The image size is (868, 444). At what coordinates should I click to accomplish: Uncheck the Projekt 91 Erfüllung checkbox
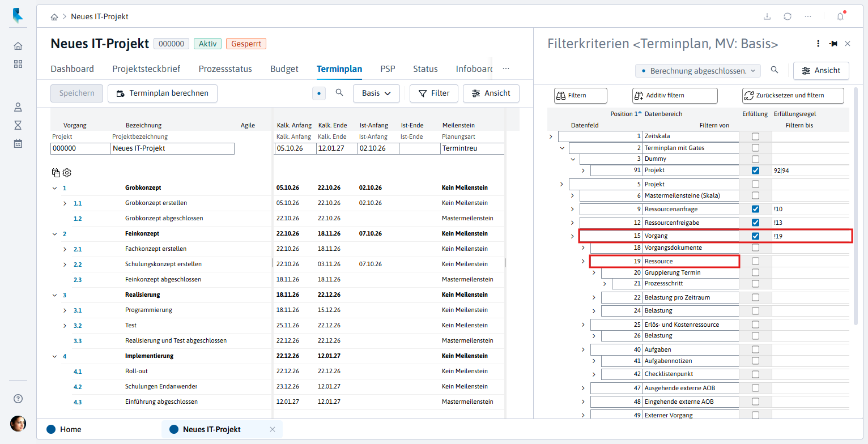point(755,170)
